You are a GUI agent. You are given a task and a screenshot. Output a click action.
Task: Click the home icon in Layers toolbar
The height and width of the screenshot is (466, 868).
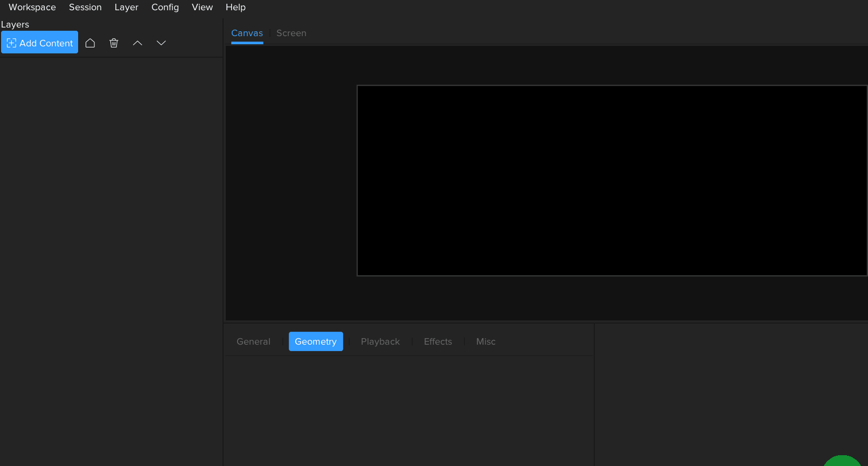pos(90,43)
